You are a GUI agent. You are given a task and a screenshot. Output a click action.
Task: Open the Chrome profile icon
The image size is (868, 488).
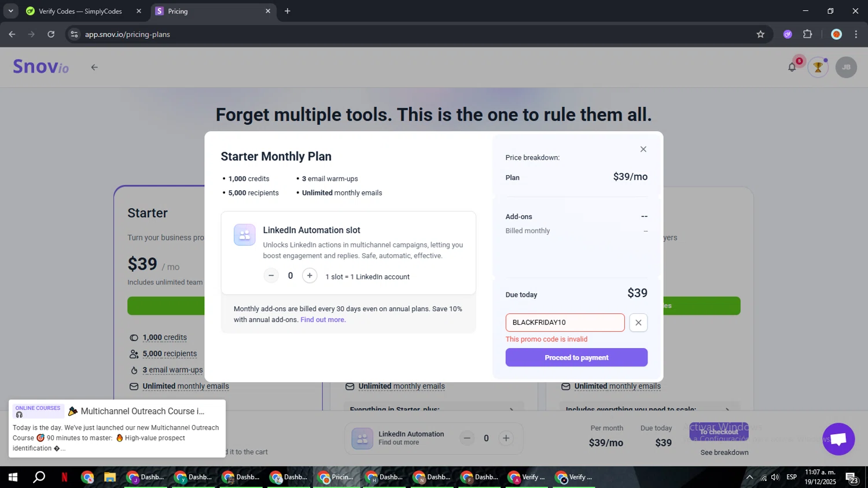click(x=836, y=34)
